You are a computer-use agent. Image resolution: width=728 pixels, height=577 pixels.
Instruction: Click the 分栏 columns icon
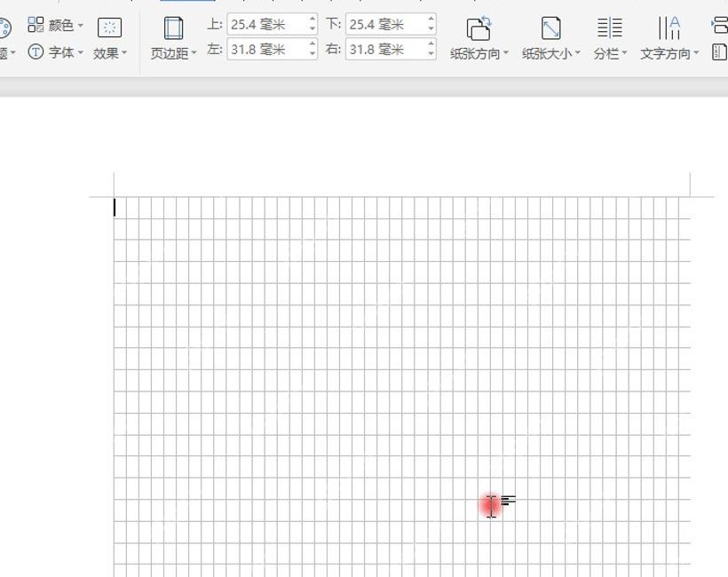pos(610,28)
